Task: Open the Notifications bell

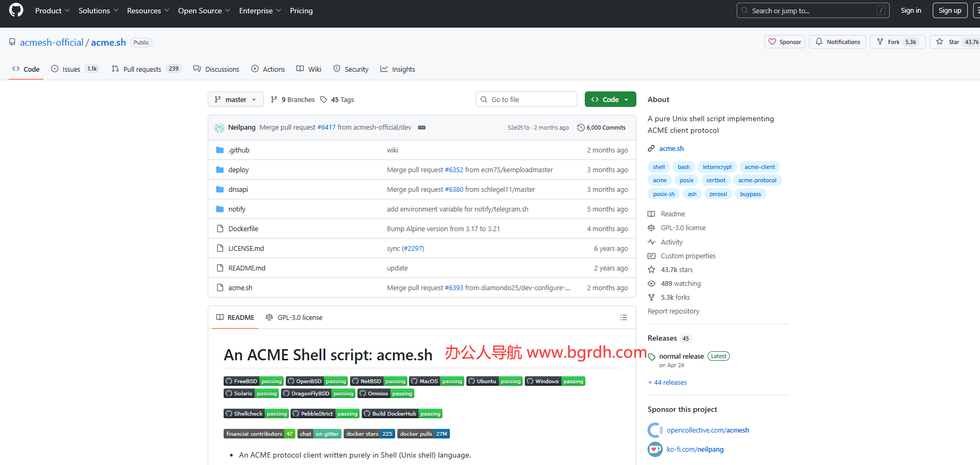Action: click(x=838, y=42)
